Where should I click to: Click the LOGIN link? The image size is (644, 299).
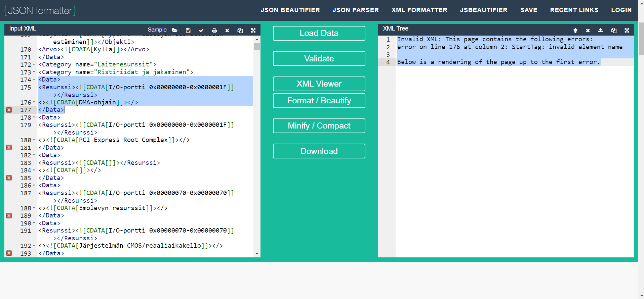click(x=621, y=10)
